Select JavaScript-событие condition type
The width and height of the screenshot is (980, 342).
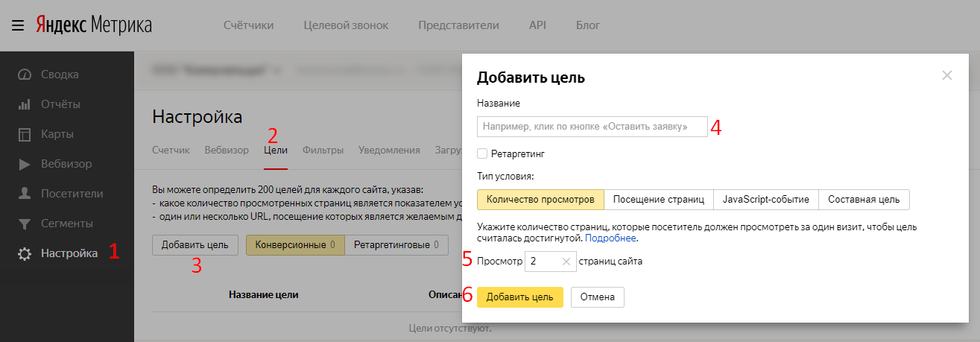pyautogui.click(x=765, y=200)
